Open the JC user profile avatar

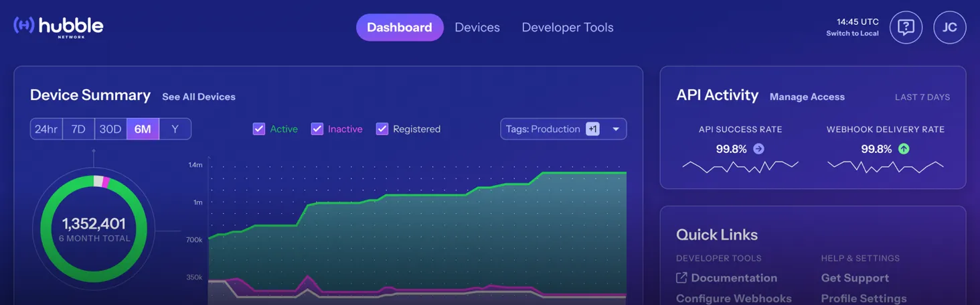coord(949,27)
